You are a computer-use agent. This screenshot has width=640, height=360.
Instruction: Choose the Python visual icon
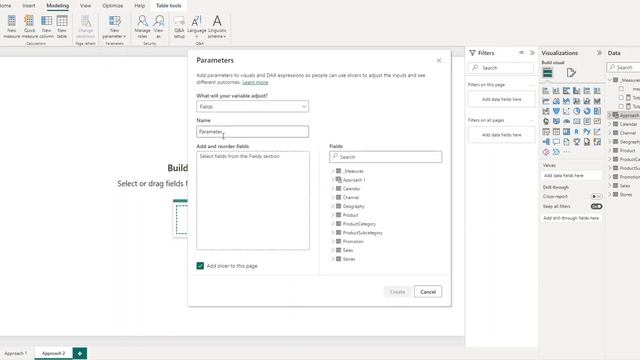tap(587, 131)
